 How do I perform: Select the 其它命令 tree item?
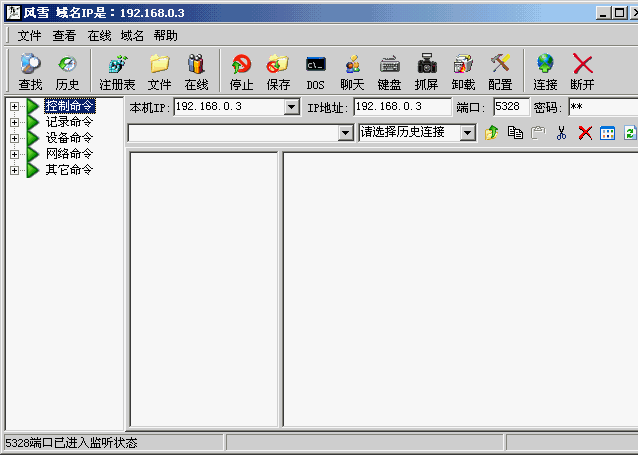click(x=69, y=170)
